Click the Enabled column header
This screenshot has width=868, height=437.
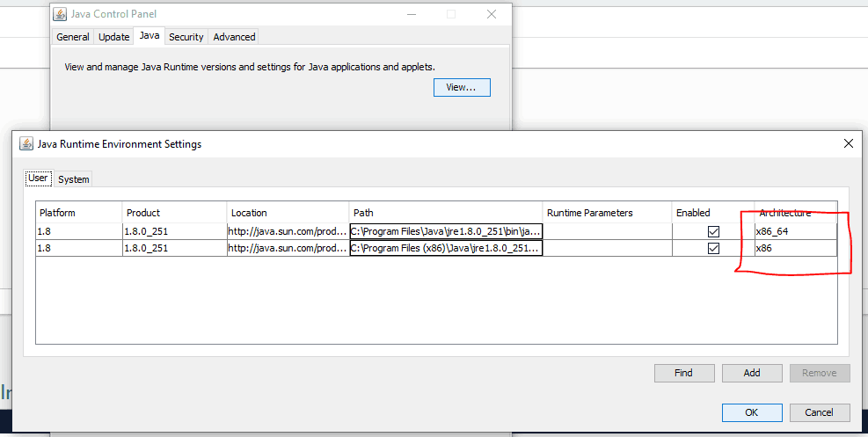713,213
